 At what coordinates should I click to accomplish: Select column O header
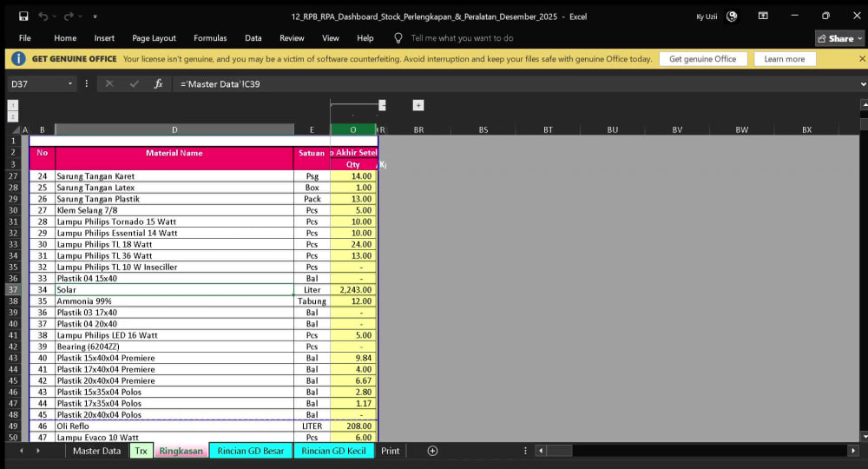coord(353,129)
